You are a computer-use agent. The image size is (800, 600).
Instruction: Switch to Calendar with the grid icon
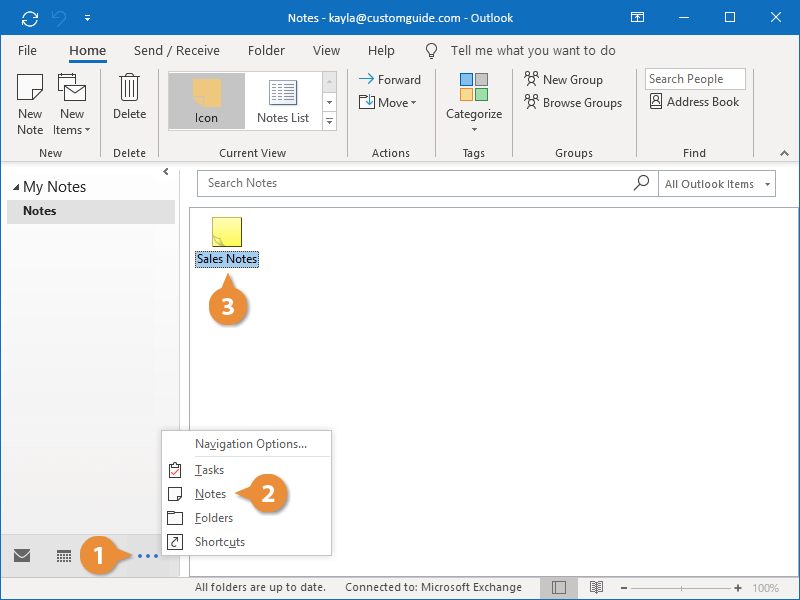(x=64, y=556)
